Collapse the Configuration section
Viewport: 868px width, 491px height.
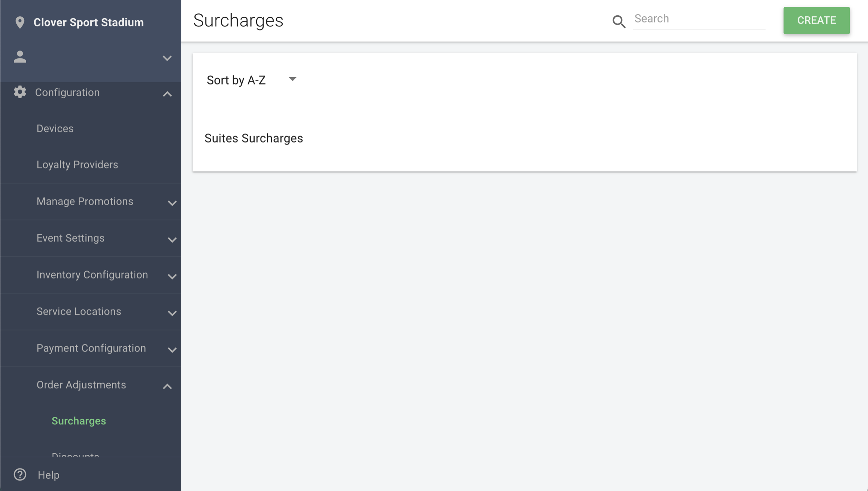(x=167, y=94)
